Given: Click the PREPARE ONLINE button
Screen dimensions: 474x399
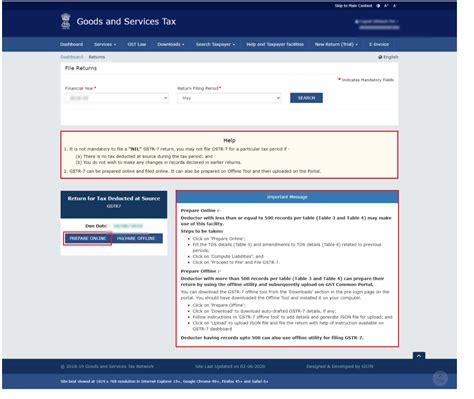Looking at the screenshot, I should pyautogui.click(x=87, y=238).
